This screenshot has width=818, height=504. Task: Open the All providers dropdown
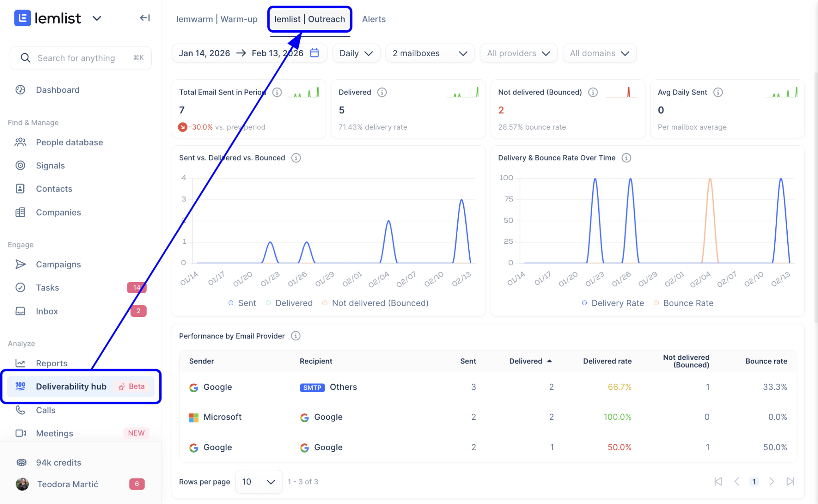pyautogui.click(x=518, y=53)
